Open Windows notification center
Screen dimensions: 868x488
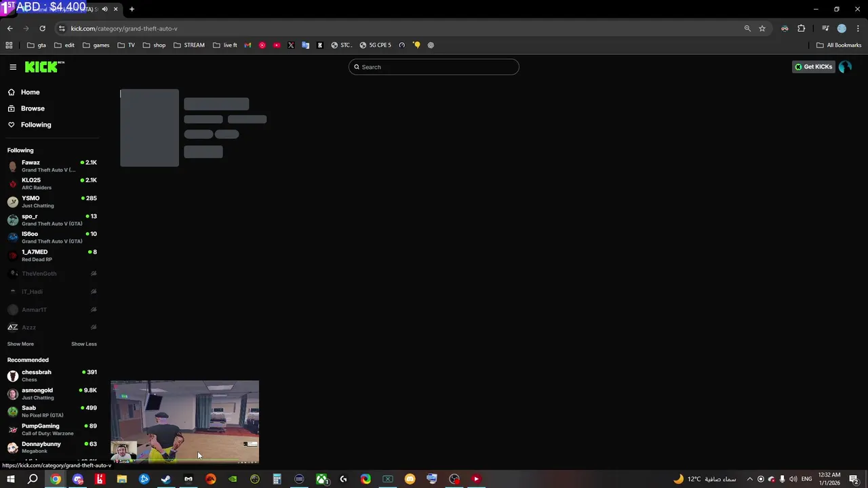(854, 479)
